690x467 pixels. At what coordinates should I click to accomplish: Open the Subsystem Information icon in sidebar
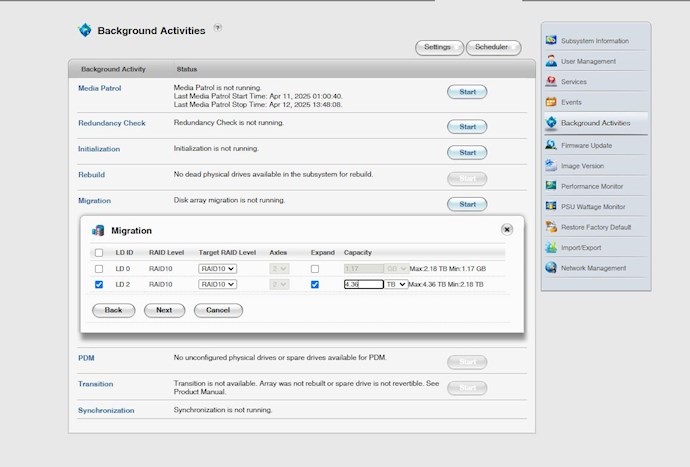click(551, 41)
